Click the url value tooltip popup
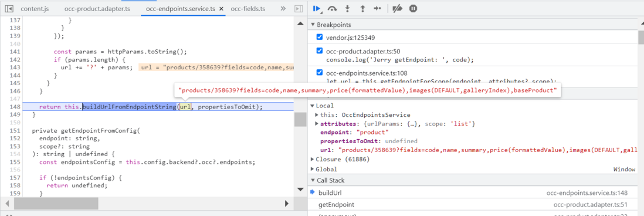The image size is (644, 216). (x=368, y=91)
